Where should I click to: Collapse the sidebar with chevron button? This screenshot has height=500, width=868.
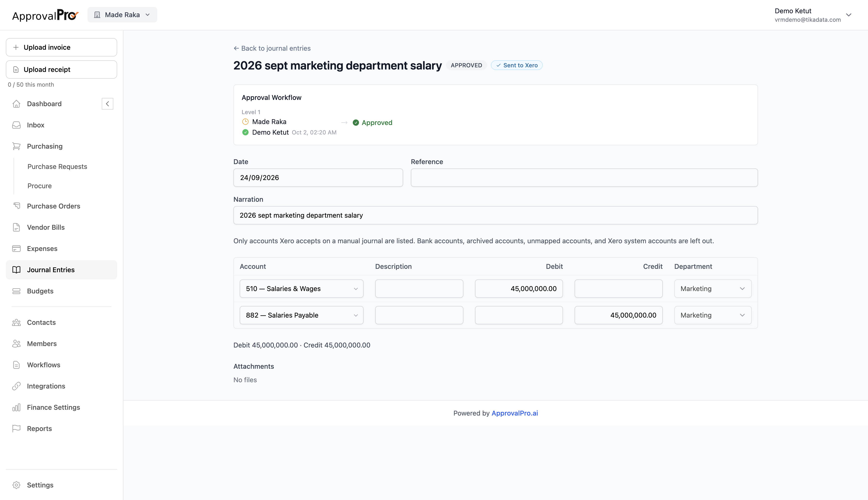point(107,104)
